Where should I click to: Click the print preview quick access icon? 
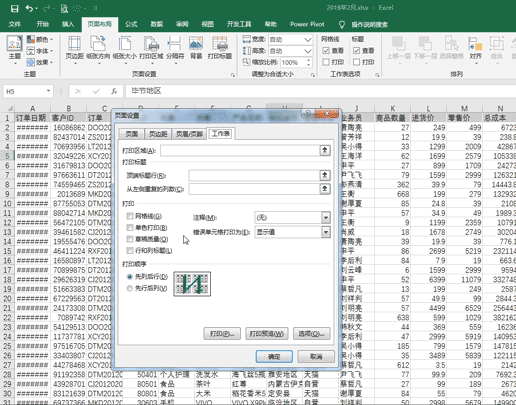[64, 8]
